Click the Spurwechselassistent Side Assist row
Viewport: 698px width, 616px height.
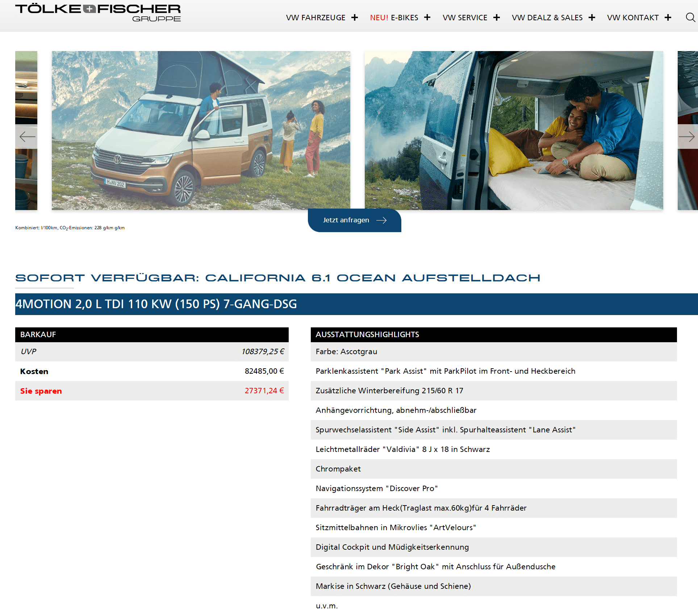[494, 430]
